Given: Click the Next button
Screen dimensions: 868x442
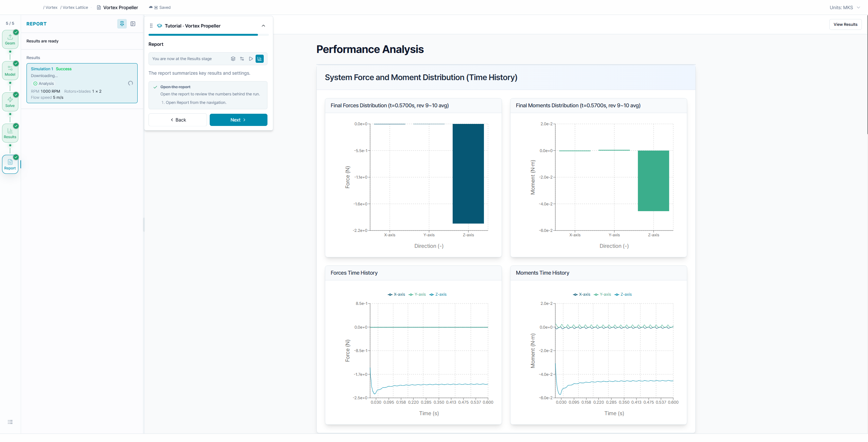Looking at the screenshot, I should coord(239,120).
